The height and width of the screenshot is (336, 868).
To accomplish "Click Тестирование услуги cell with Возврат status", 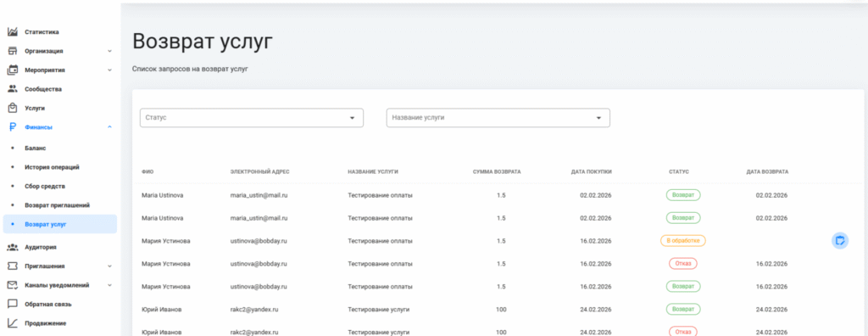I will 379,310.
